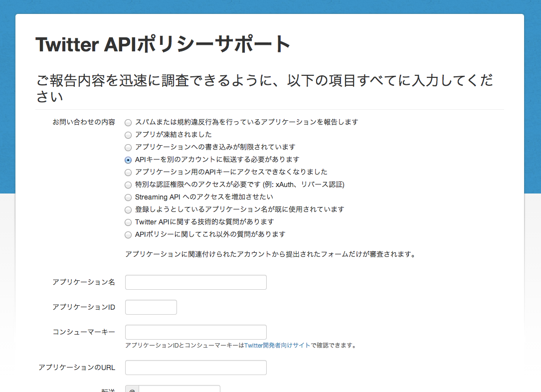Choose the Streaming API access increase option
The image size is (541, 392).
tap(128, 197)
